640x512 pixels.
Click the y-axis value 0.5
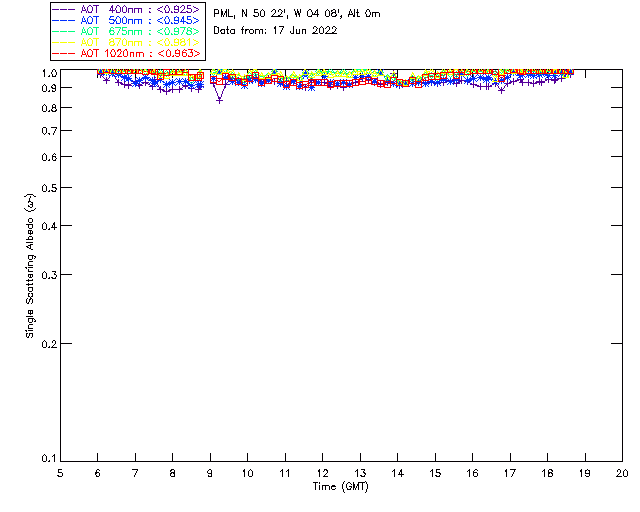click(49, 188)
